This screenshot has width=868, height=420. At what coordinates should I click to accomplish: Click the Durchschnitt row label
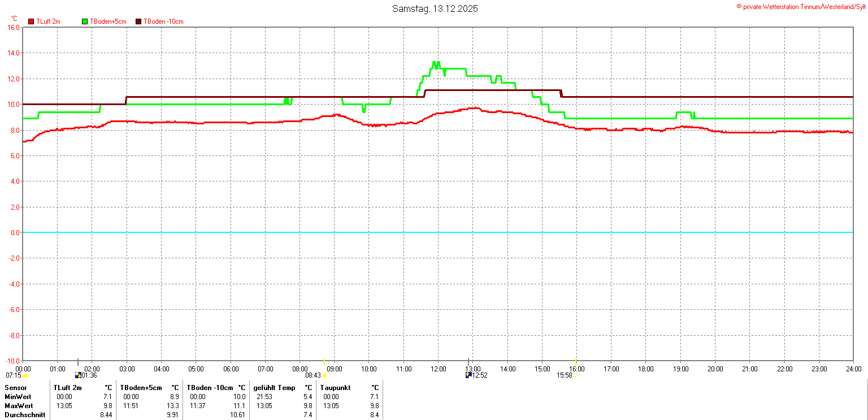[x=25, y=415]
